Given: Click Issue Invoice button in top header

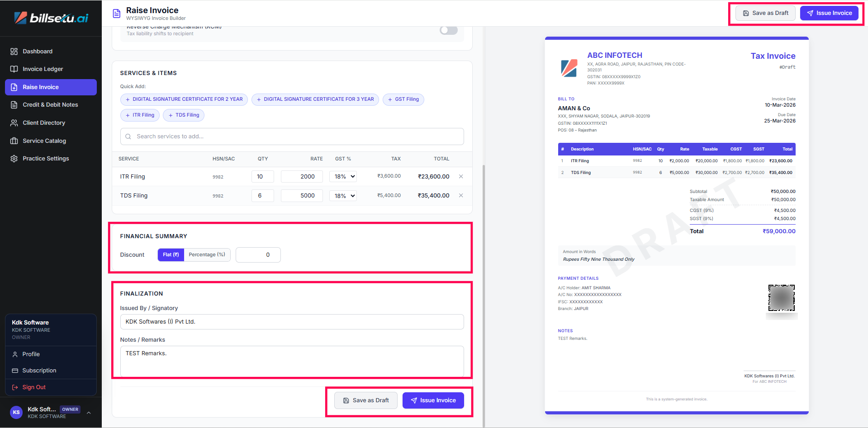Looking at the screenshot, I should click(829, 13).
